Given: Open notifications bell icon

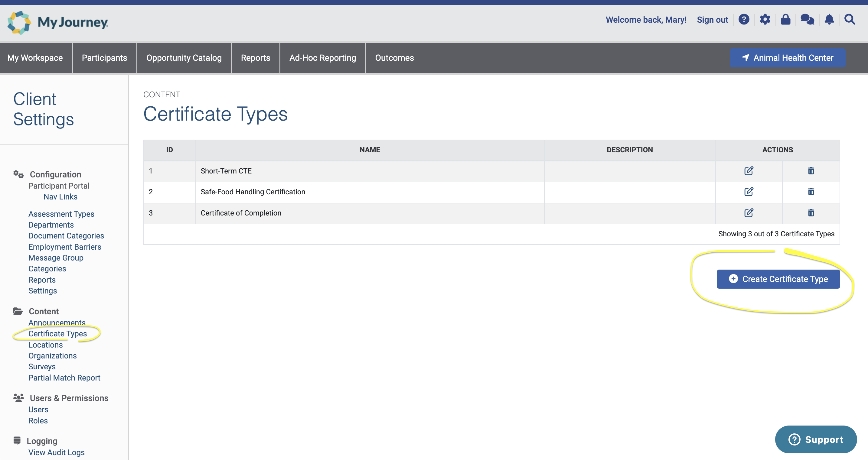Looking at the screenshot, I should tap(829, 20).
